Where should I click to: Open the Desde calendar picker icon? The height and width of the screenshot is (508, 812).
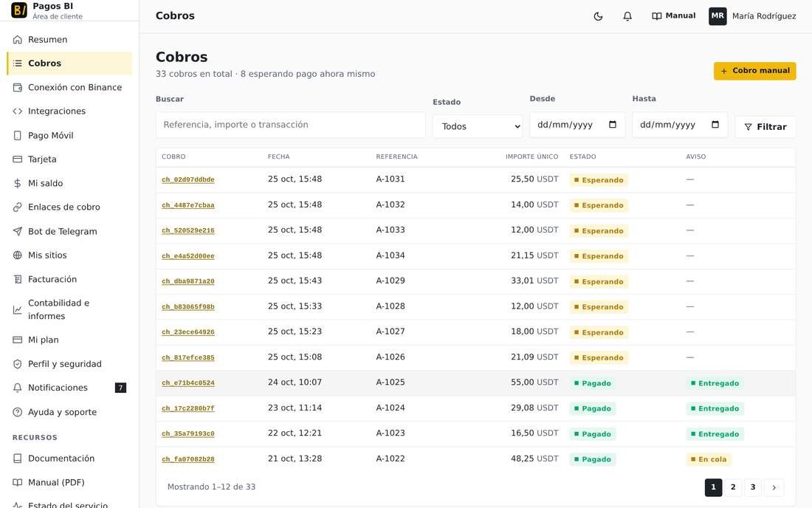coord(613,125)
